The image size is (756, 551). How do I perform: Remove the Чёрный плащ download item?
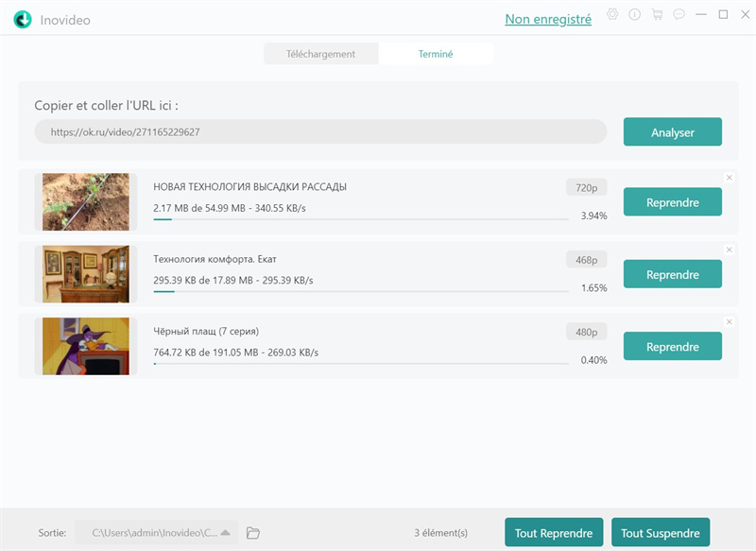point(729,321)
